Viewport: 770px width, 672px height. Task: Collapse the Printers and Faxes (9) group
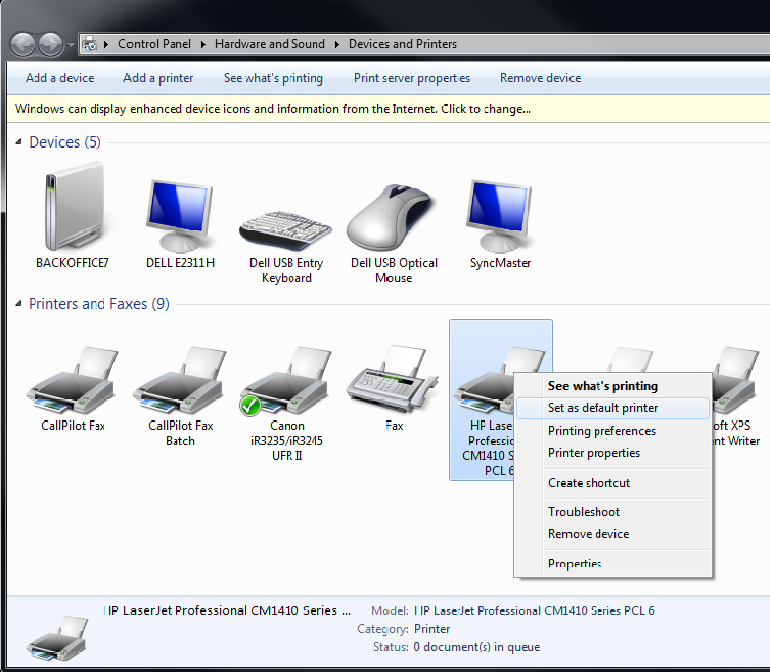(x=18, y=304)
